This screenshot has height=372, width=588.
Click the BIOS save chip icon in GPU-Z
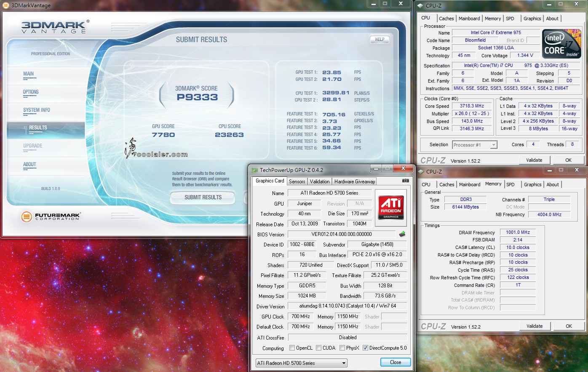(x=402, y=234)
